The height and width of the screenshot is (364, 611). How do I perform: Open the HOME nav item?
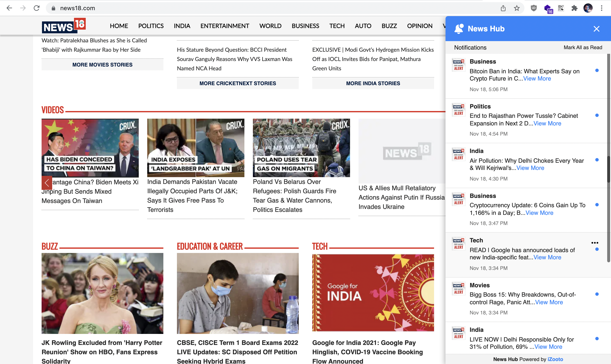[x=119, y=26]
